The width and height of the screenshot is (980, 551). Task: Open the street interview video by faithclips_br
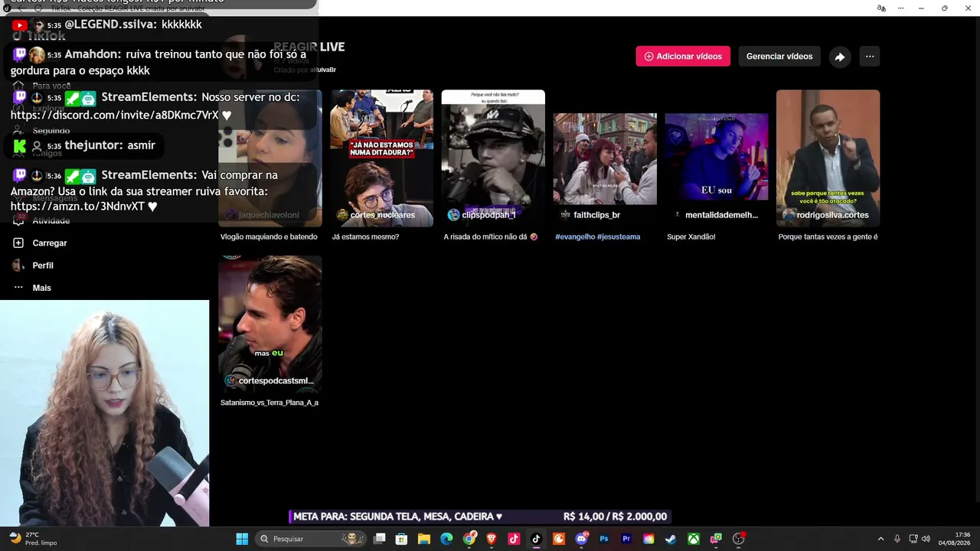pos(605,157)
